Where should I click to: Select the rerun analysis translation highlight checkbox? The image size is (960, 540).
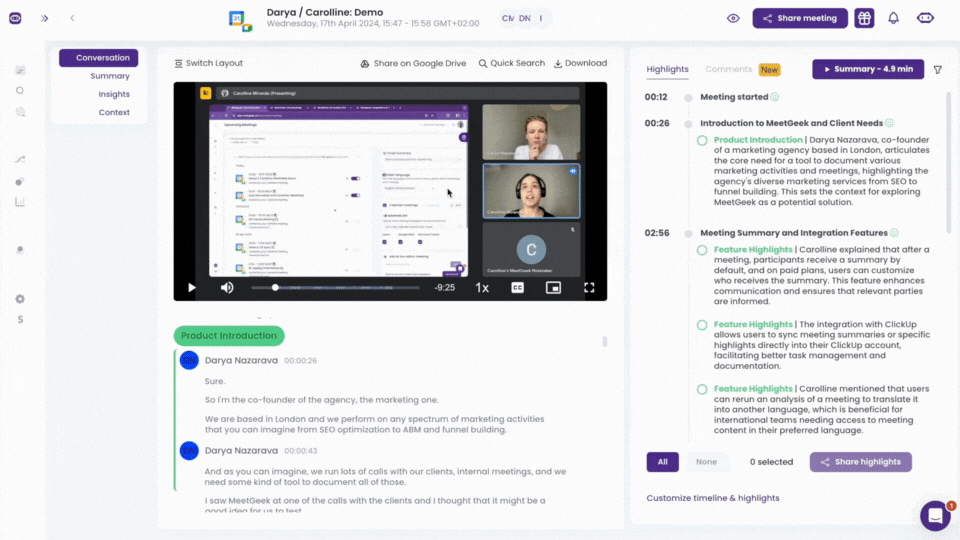click(x=702, y=389)
